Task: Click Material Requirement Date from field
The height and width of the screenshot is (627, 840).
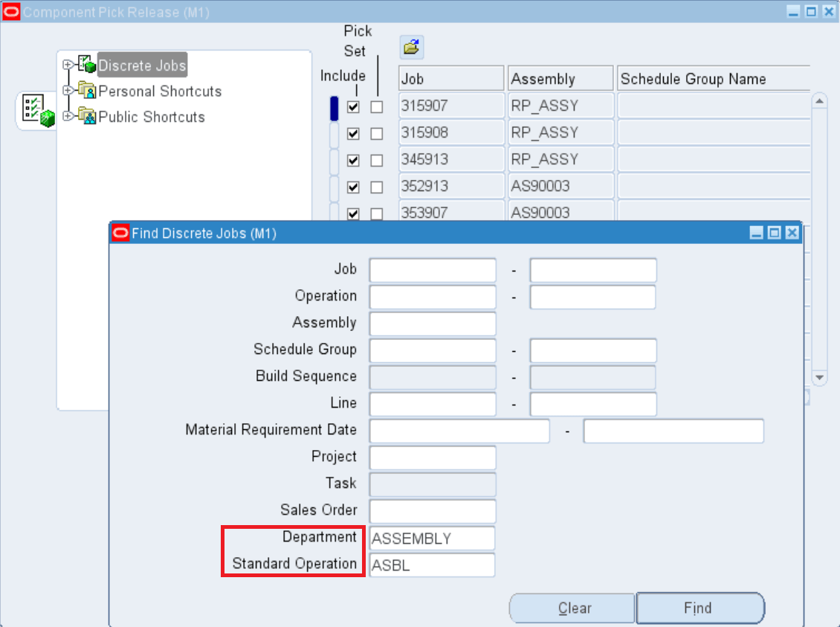Action: click(x=459, y=431)
